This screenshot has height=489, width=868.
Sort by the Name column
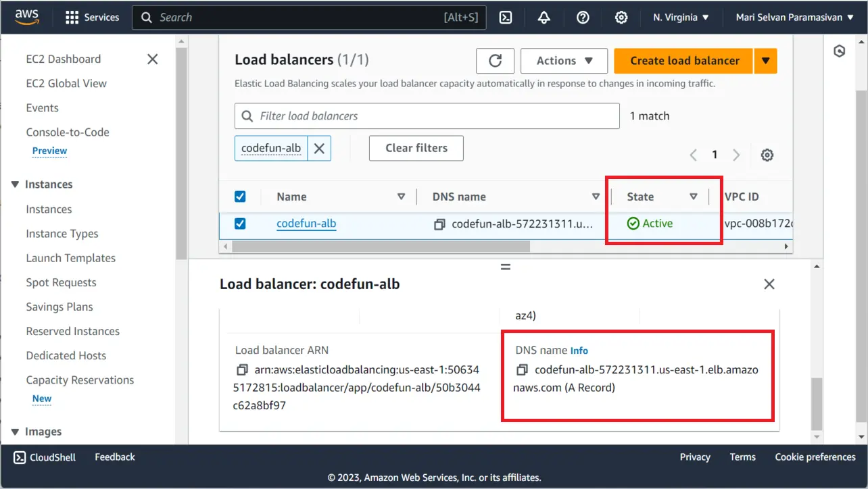click(x=401, y=197)
